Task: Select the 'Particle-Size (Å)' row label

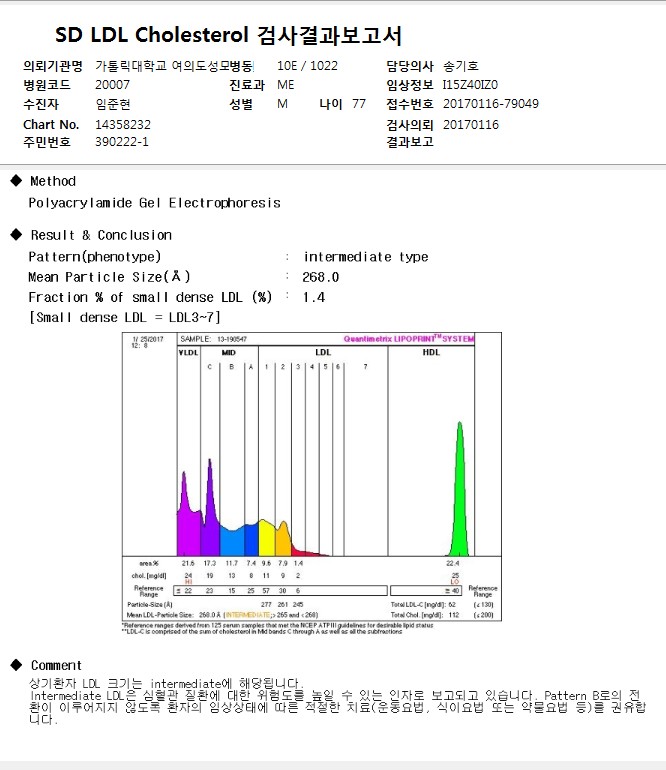Action: tap(150, 605)
